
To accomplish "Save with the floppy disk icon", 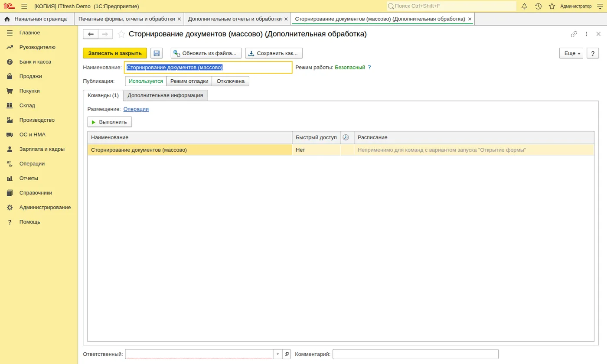I will [157, 53].
